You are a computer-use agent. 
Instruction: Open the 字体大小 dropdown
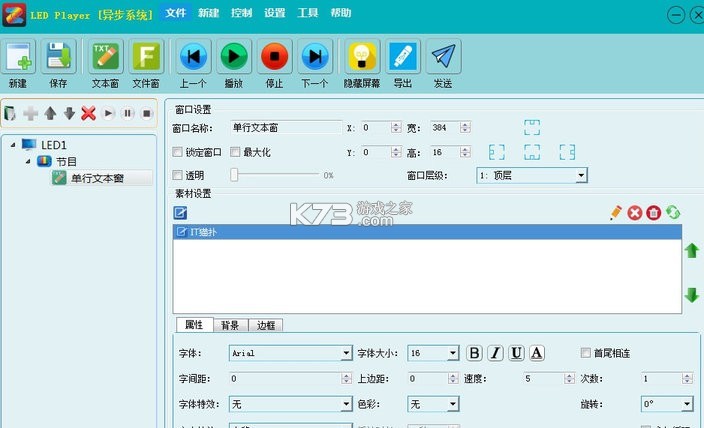[433, 353]
